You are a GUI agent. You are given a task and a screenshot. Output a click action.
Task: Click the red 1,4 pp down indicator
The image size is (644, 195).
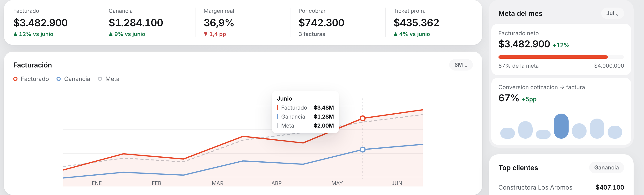(215, 34)
